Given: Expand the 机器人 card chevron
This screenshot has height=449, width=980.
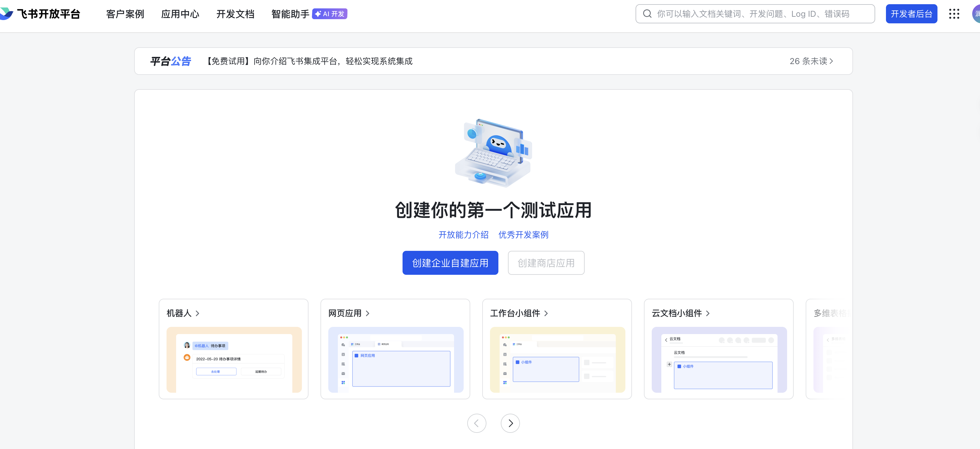Looking at the screenshot, I should coord(197,313).
